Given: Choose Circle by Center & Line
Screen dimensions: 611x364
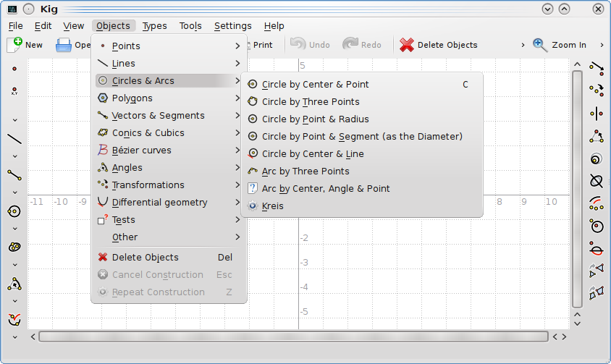Looking at the screenshot, I should (x=362, y=153).
